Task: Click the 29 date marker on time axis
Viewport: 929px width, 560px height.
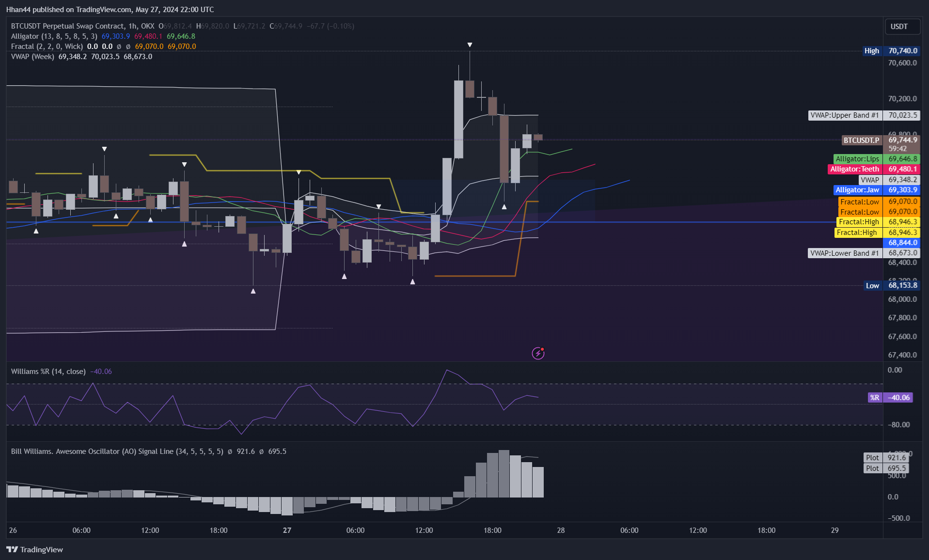Action: pos(835,530)
